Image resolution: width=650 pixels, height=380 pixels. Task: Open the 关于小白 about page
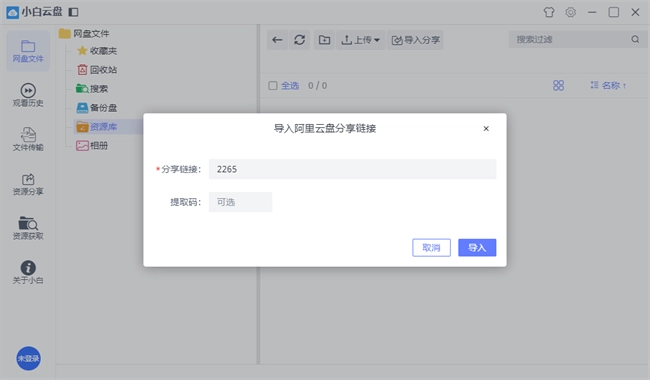[x=28, y=273]
